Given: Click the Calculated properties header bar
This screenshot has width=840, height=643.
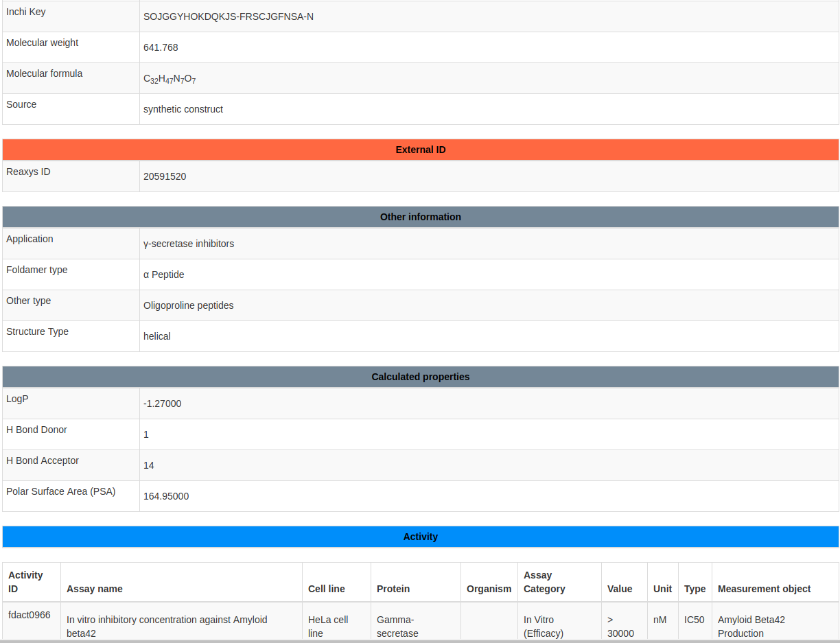Looking at the screenshot, I should [420, 377].
